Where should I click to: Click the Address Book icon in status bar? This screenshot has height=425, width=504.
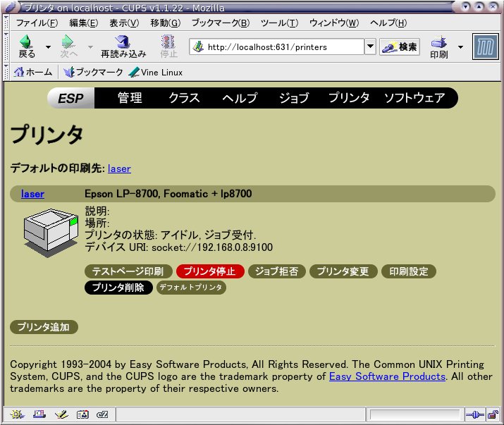tap(82, 414)
